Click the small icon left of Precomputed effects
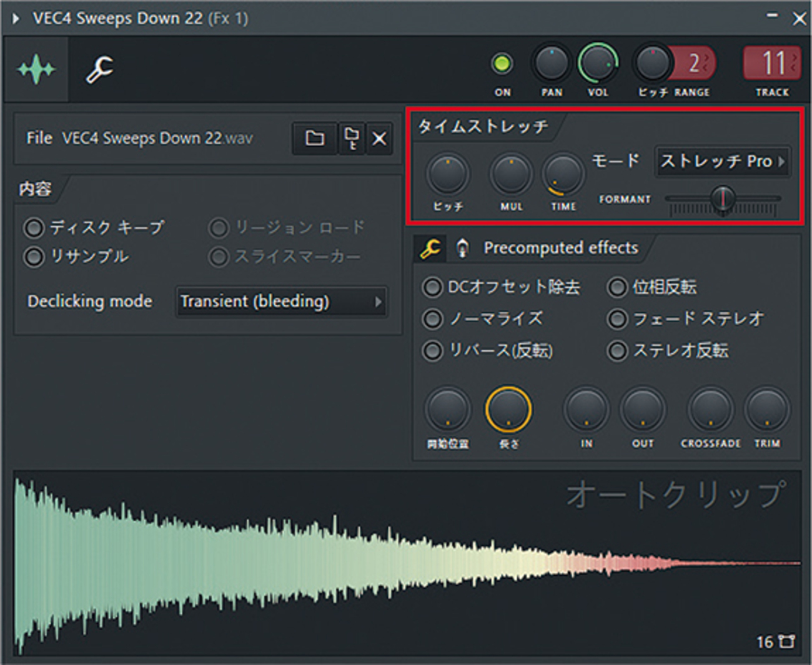 [x=462, y=249]
